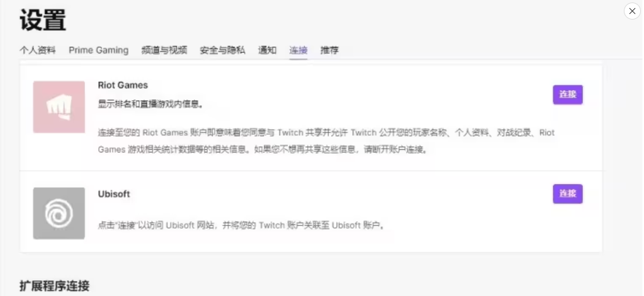Viewport: 644px width, 296px height.
Task: Select the 通知 tab
Action: pyautogui.click(x=267, y=50)
